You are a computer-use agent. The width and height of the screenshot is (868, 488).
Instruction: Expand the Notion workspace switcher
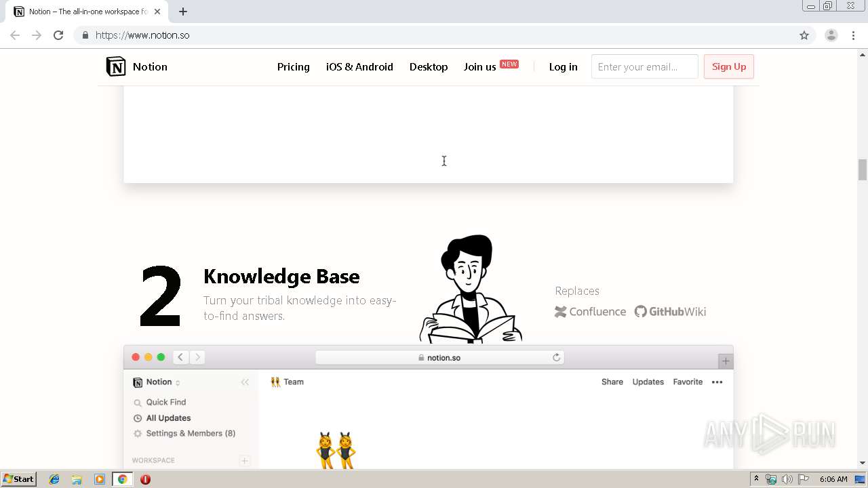157,382
